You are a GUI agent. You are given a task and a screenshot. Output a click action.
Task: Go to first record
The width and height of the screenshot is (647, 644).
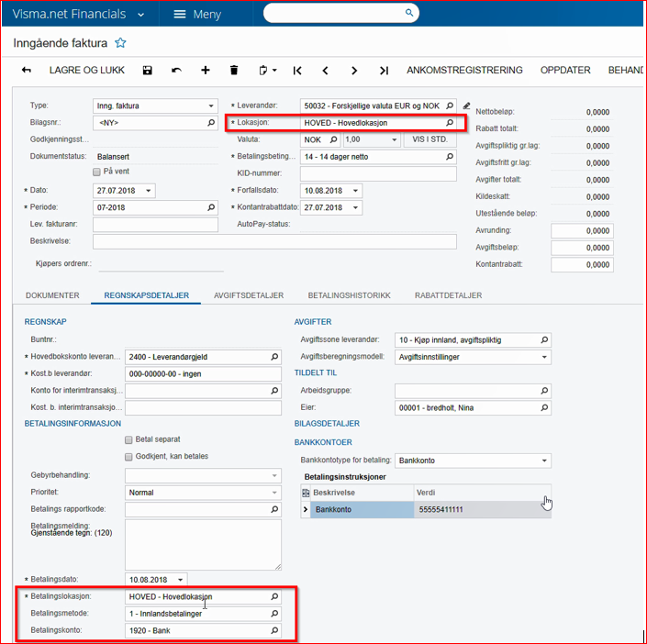297,71
